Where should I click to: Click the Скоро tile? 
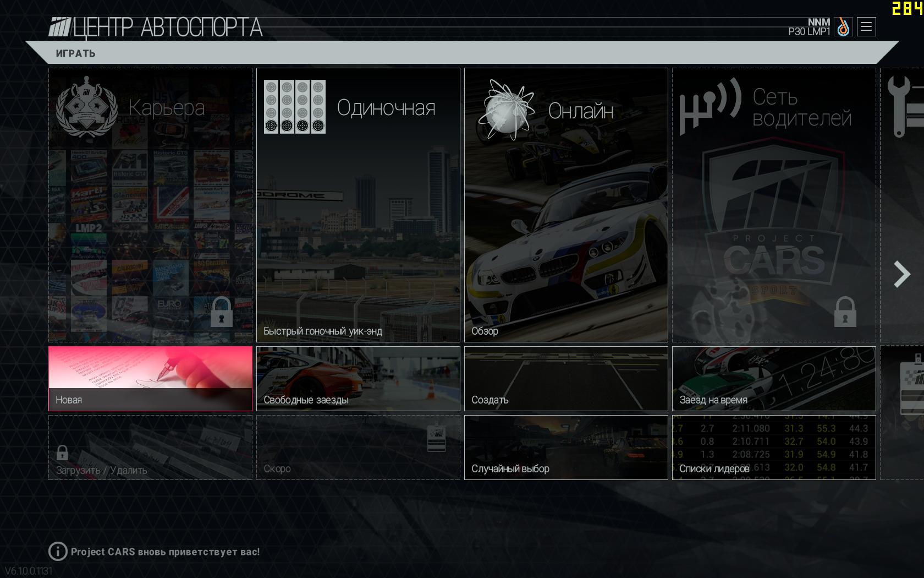tap(358, 448)
